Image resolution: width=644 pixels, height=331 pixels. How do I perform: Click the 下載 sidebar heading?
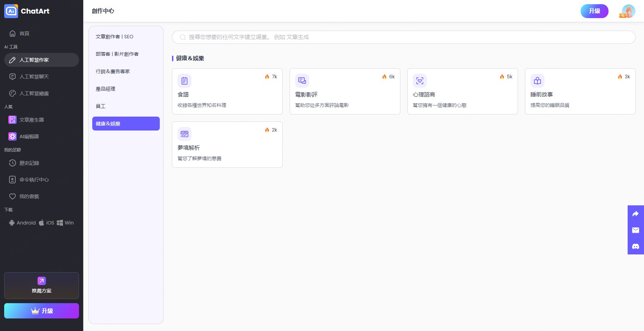click(8, 210)
